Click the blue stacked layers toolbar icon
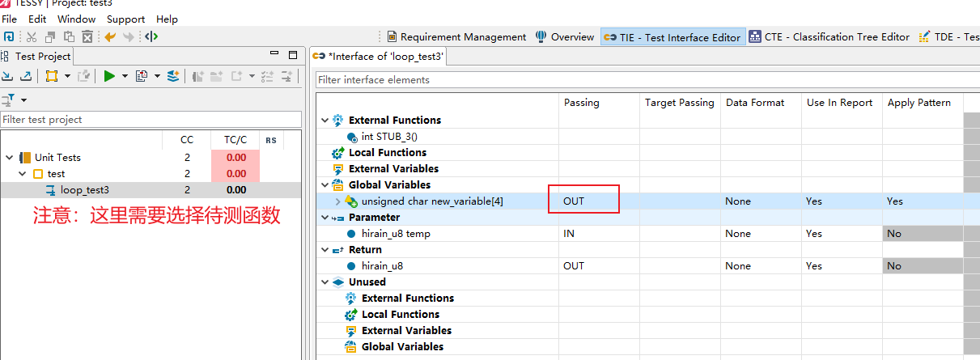Viewport: 980px width, 360px height. 172,76
